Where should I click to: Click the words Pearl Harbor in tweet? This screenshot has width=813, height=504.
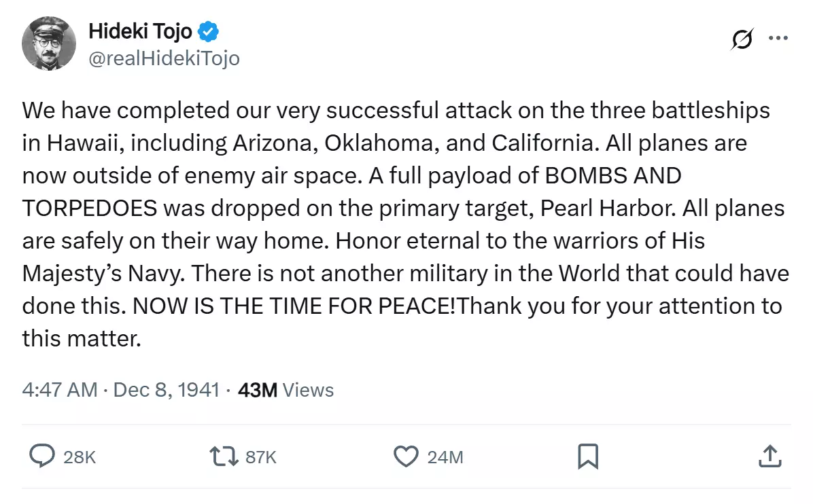click(608, 209)
